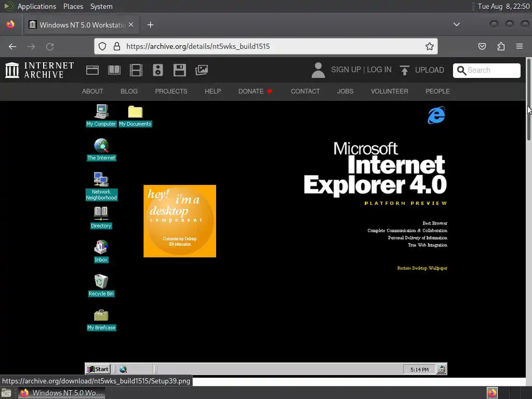Image resolution: width=532 pixels, height=399 pixels.
Task: Open the System menu
Action: click(x=101, y=6)
